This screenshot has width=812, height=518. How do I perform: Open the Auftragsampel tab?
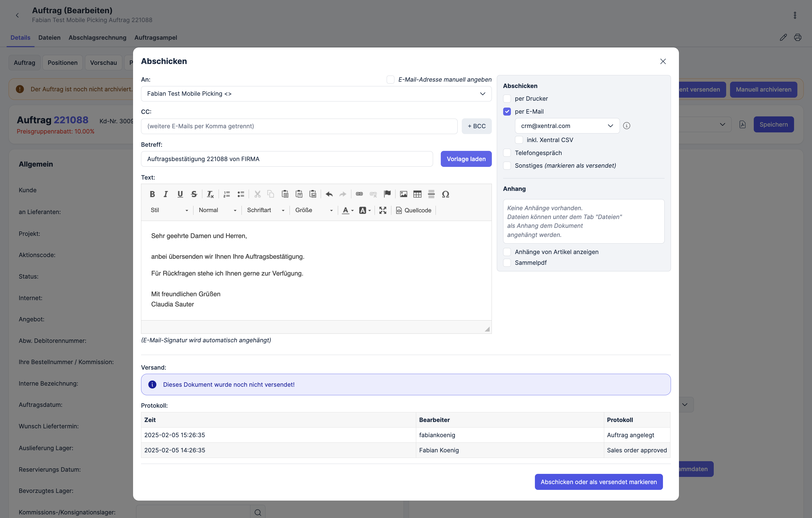155,38
